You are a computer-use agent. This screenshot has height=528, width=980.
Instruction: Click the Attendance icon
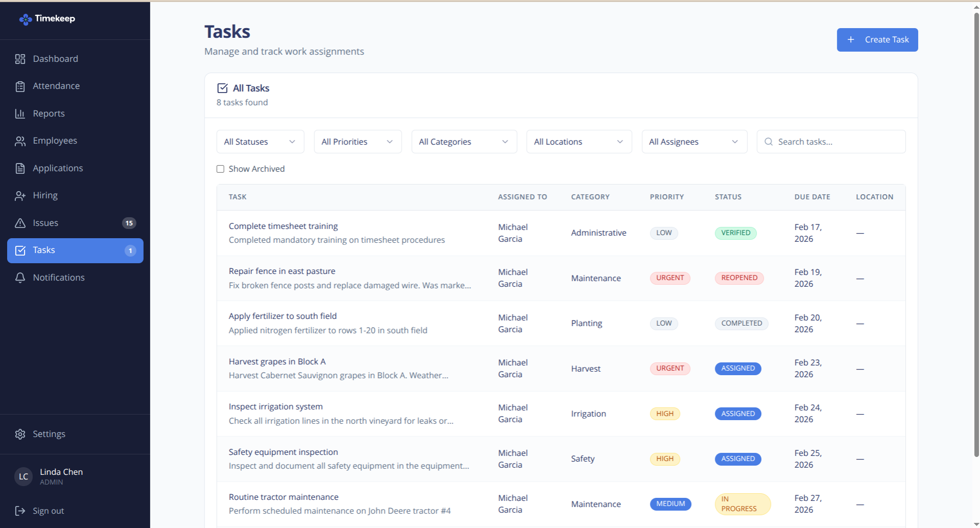pos(20,86)
